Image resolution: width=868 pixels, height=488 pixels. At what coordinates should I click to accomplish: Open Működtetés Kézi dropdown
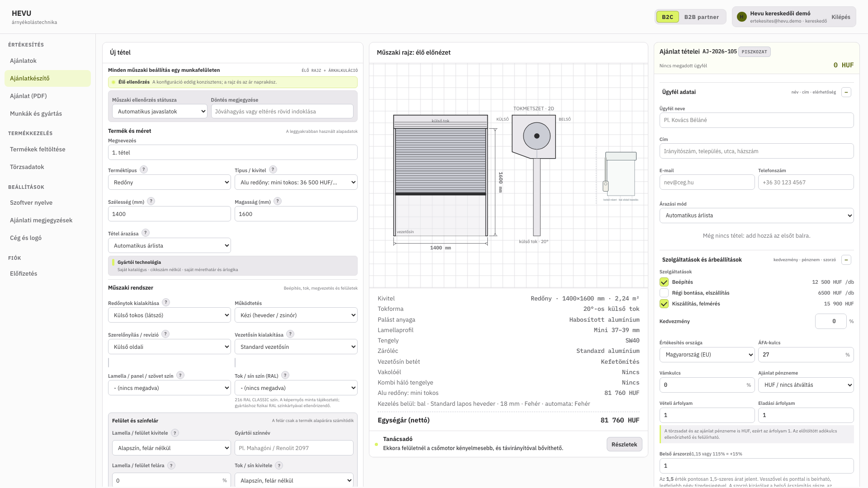tap(296, 315)
